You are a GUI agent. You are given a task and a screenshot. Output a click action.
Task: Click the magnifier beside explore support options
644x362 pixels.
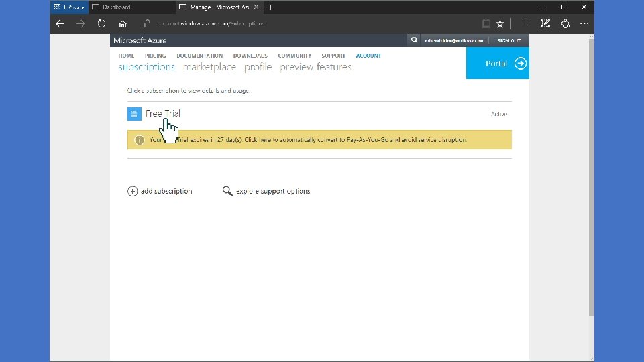click(x=227, y=191)
